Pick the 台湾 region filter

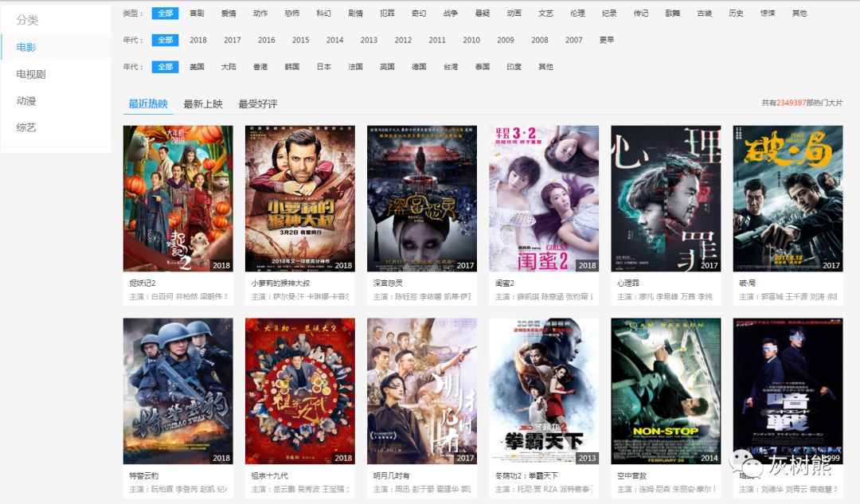click(x=451, y=67)
